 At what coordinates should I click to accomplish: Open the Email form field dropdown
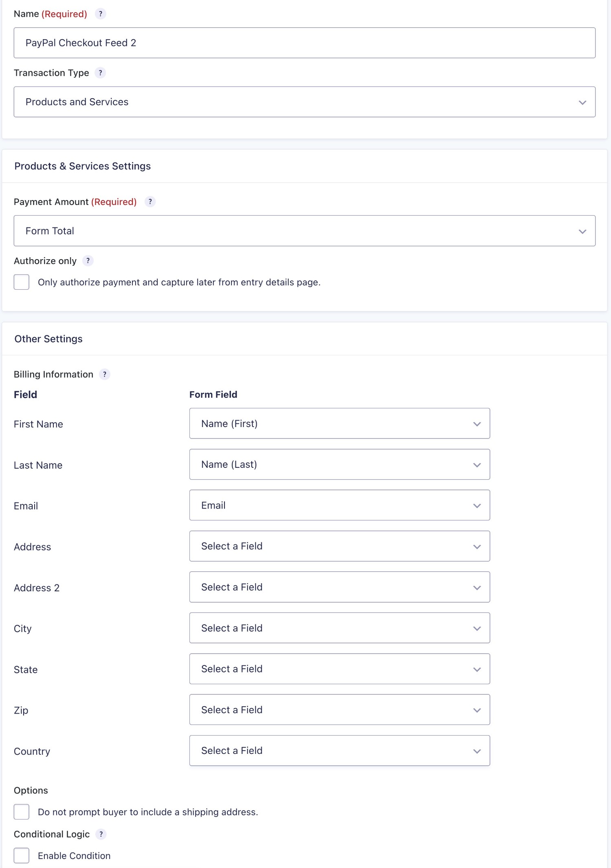pyautogui.click(x=340, y=505)
